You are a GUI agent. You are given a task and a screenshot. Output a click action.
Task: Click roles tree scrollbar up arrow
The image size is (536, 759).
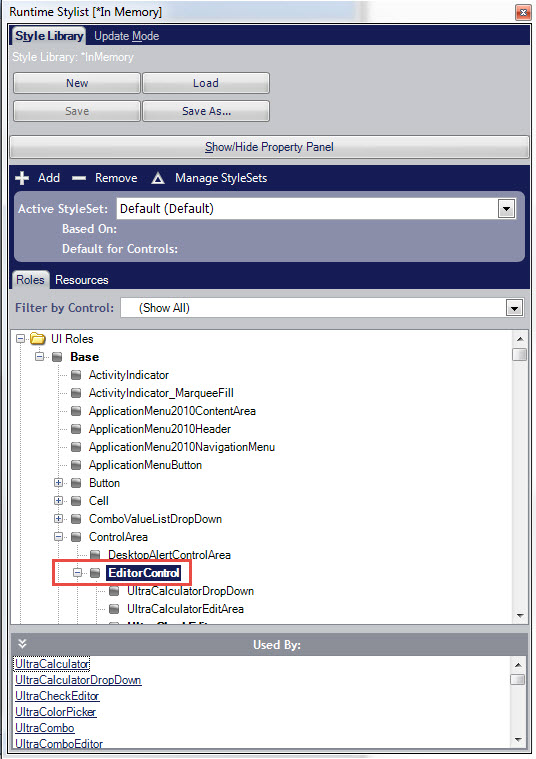pyautogui.click(x=520, y=339)
